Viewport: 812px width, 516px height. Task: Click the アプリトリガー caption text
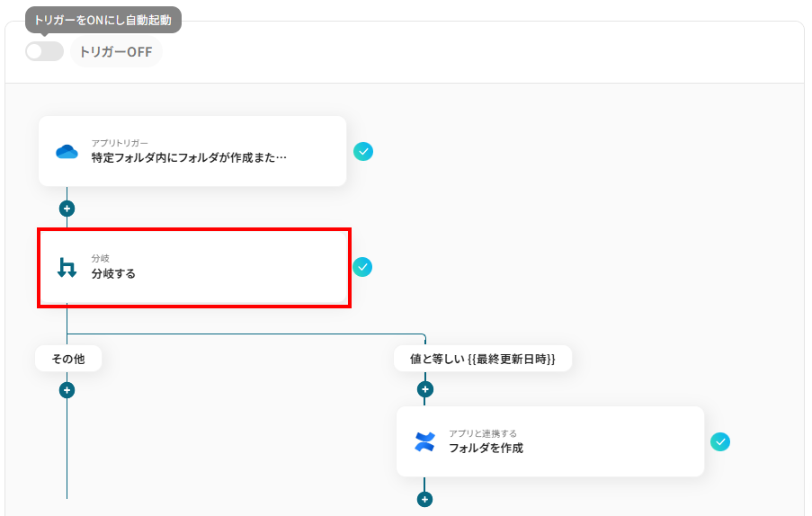120,143
